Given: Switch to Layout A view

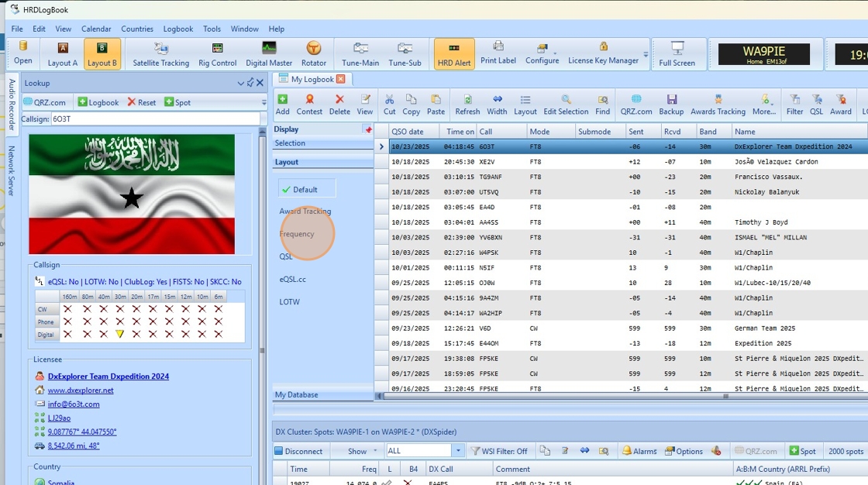Looking at the screenshot, I should click(63, 54).
